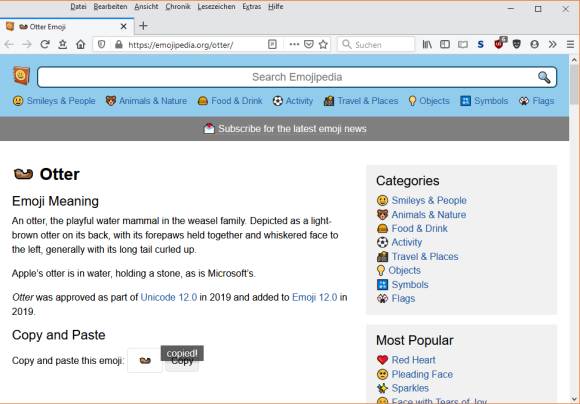Screen dimensions: 580x404
Task: Open Food & Drink in top navigation
Action: [x=230, y=101]
